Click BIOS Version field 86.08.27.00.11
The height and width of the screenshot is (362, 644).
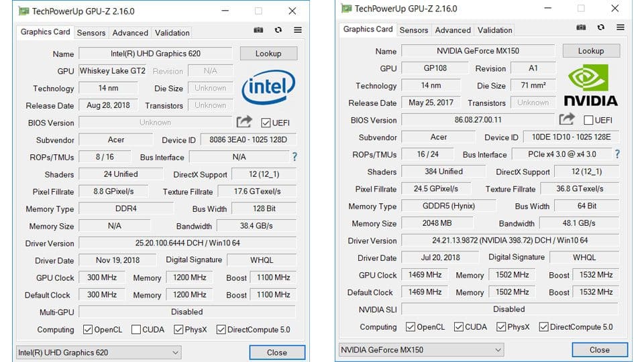(478, 120)
